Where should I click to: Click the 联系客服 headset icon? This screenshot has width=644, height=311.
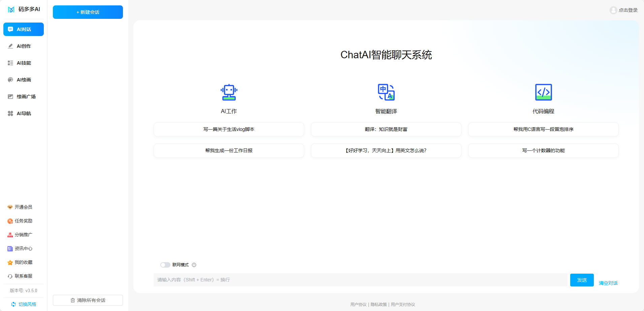pyautogui.click(x=10, y=276)
